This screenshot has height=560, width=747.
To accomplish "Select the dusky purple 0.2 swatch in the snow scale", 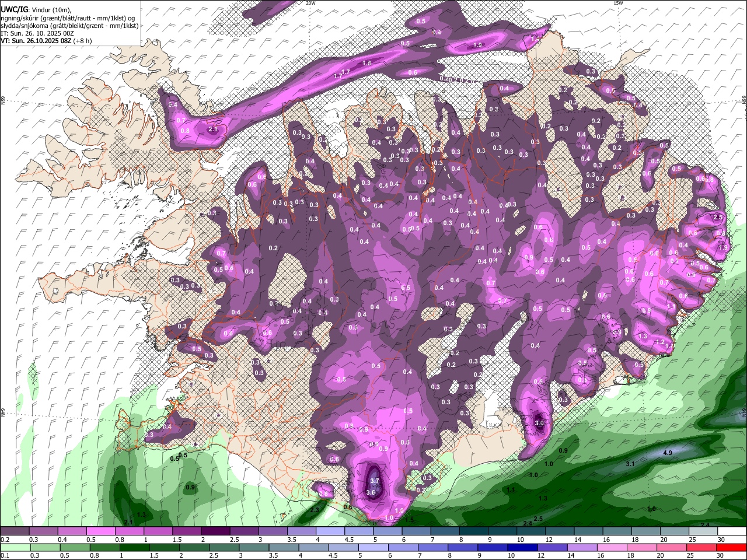I will pyautogui.click(x=15, y=531).
